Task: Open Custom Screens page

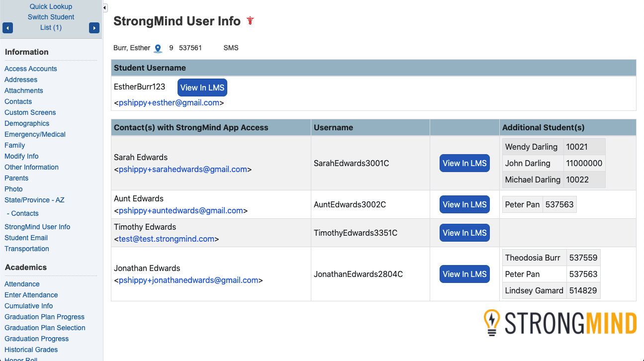Action: pos(30,112)
